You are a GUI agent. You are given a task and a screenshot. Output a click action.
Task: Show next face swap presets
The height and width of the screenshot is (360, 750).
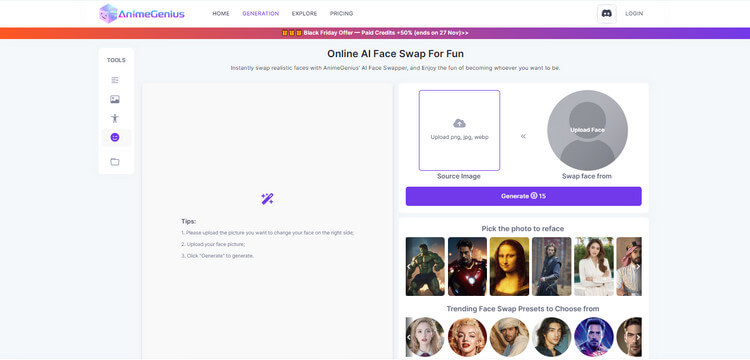tap(637, 337)
